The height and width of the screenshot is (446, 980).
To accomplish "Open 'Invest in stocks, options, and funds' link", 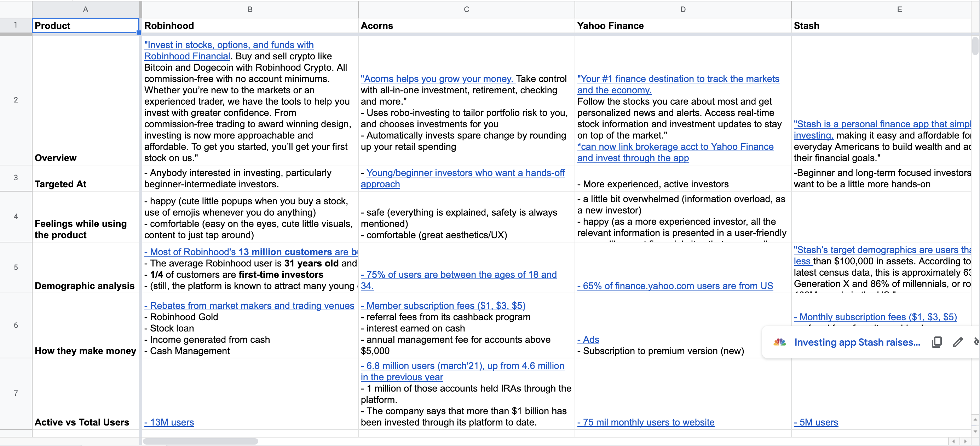I will click(229, 50).
